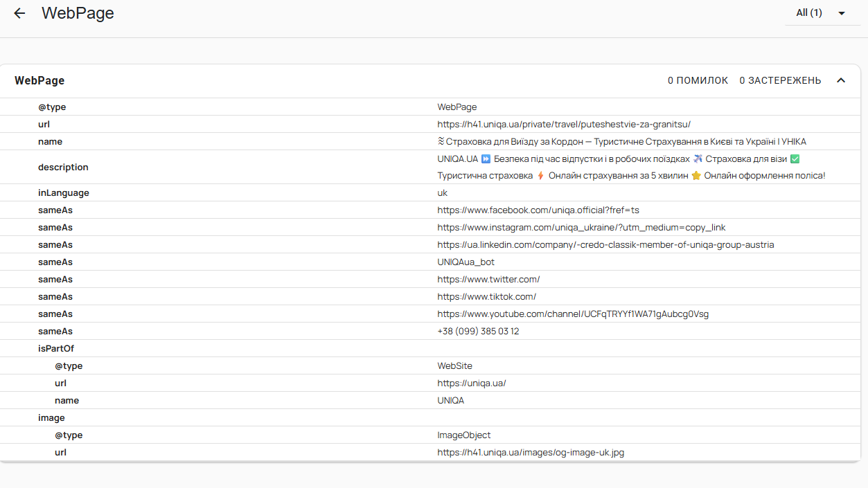Click the WebPage card header title
The height and width of the screenshot is (488, 868).
click(39, 80)
